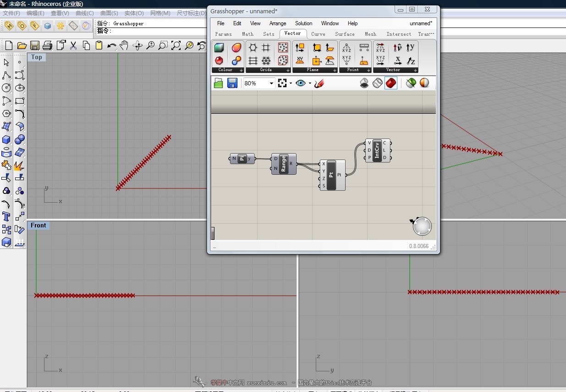The width and height of the screenshot is (566, 392).
Task: Click the Grasshopper zoom extents icon
Action: [282, 83]
